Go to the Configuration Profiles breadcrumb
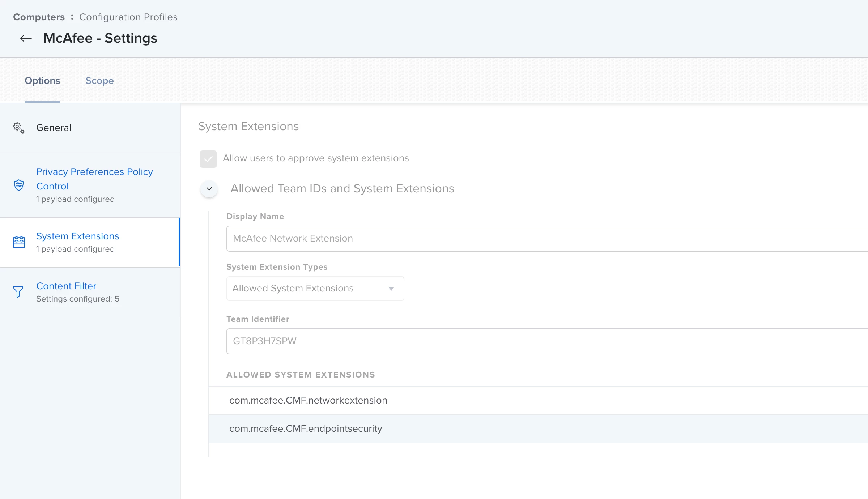The width and height of the screenshot is (868, 499). point(128,17)
